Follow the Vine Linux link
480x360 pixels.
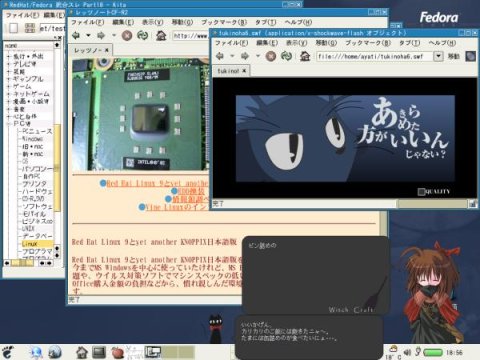pyautogui.click(x=177, y=207)
